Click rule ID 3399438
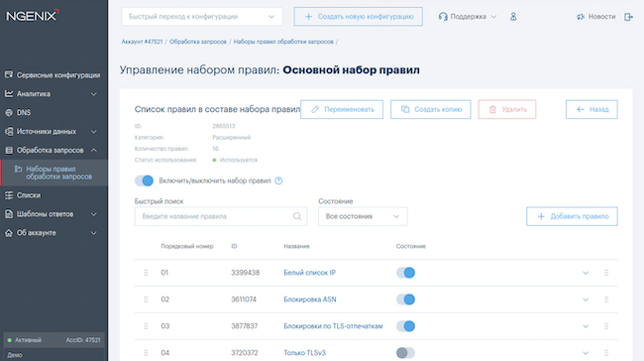Viewport: 644px width, 361px height. tap(245, 273)
